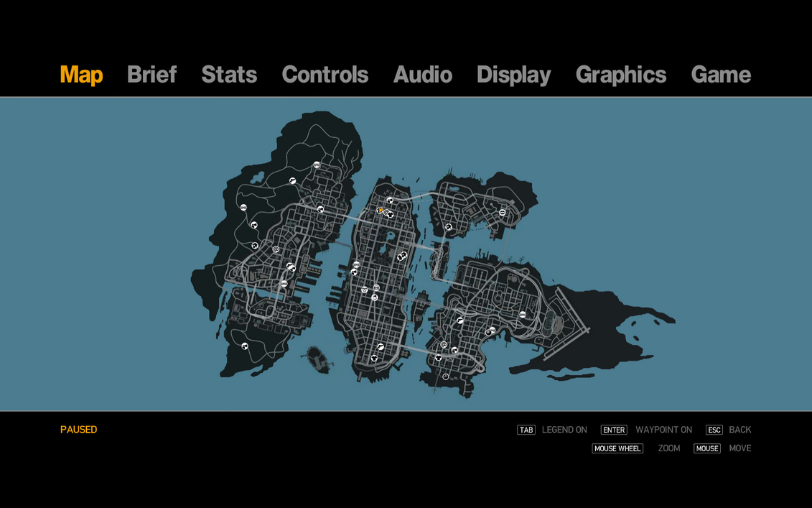
Task: Open the Stats tab
Action: point(229,75)
